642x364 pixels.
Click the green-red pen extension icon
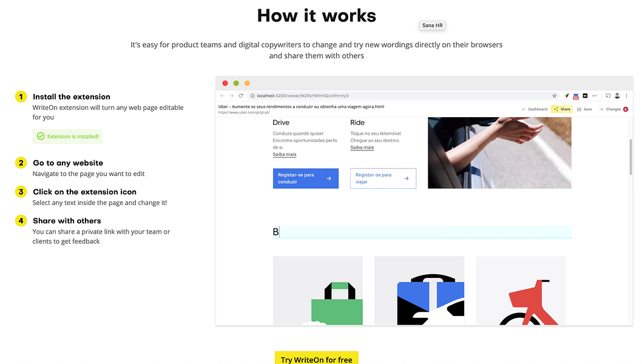567,96
